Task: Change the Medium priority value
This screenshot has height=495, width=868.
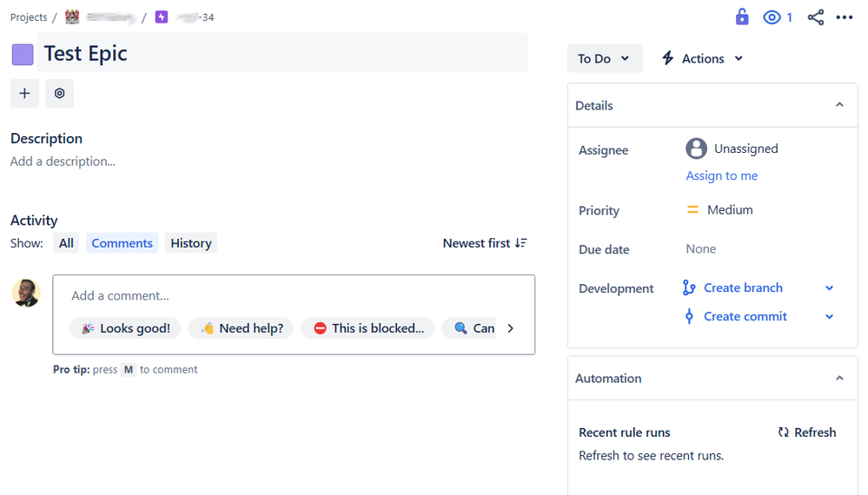Action: click(x=719, y=210)
